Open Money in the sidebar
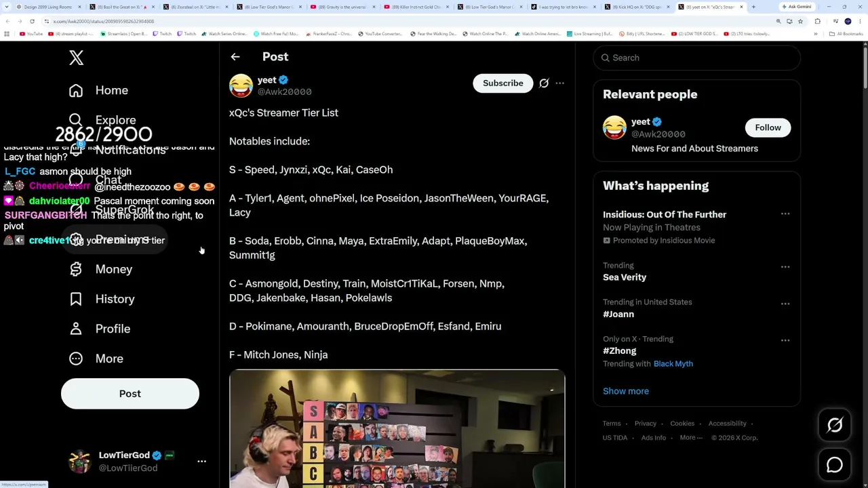The height and width of the screenshot is (488, 868). [100, 269]
